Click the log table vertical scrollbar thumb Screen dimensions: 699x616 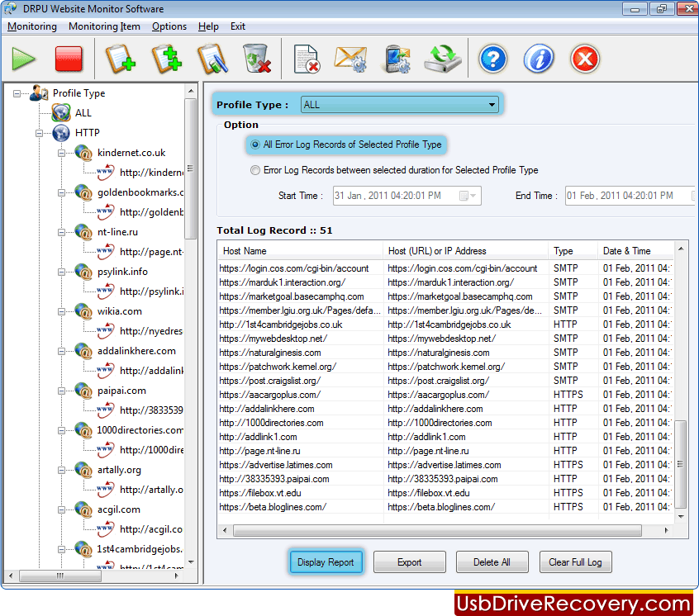click(680, 464)
